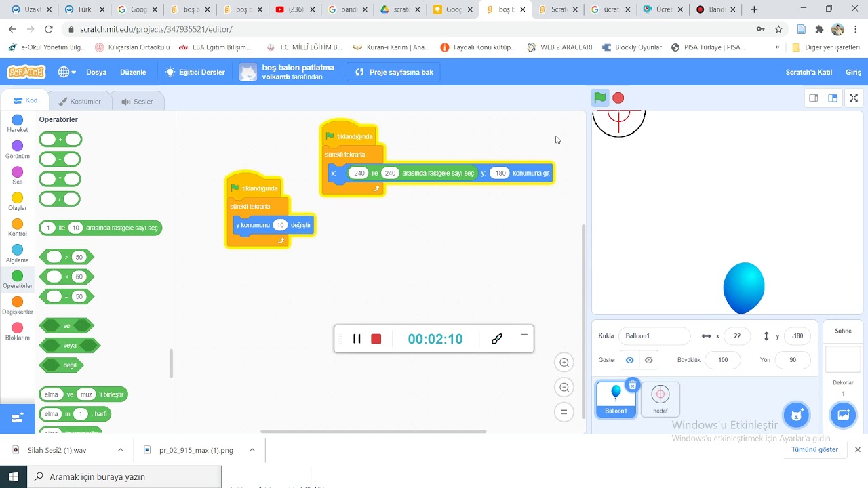
Task: Zoom in the code workspace
Action: pyautogui.click(x=564, y=363)
